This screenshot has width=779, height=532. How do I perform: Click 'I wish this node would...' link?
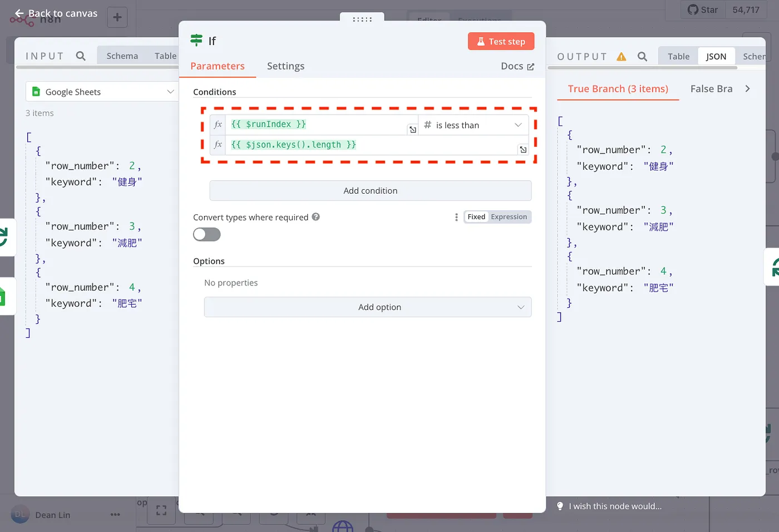615,506
